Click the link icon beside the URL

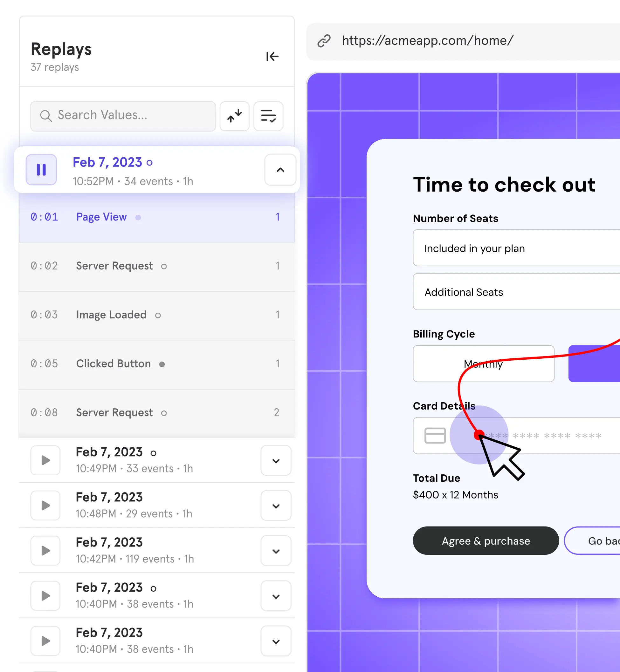pyautogui.click(x=324, y=41)
